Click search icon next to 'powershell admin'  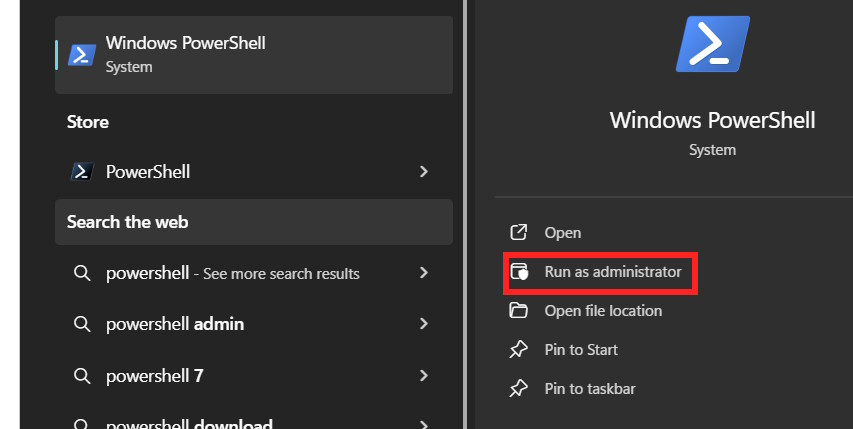pos(82,324)
